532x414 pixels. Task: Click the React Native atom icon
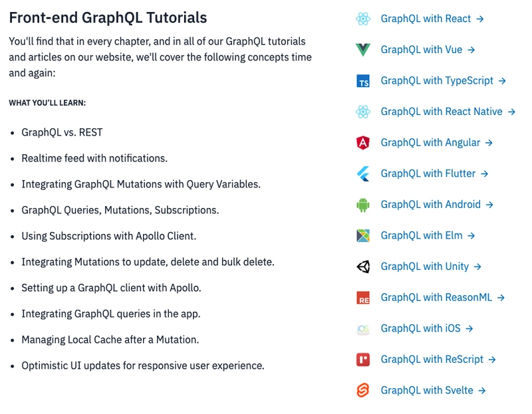362,112
